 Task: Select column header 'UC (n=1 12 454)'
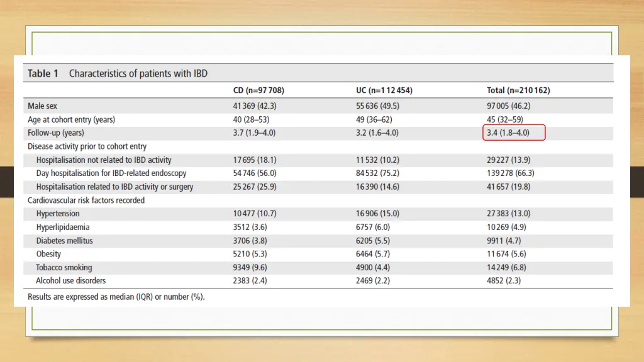[x=384, y=90]
